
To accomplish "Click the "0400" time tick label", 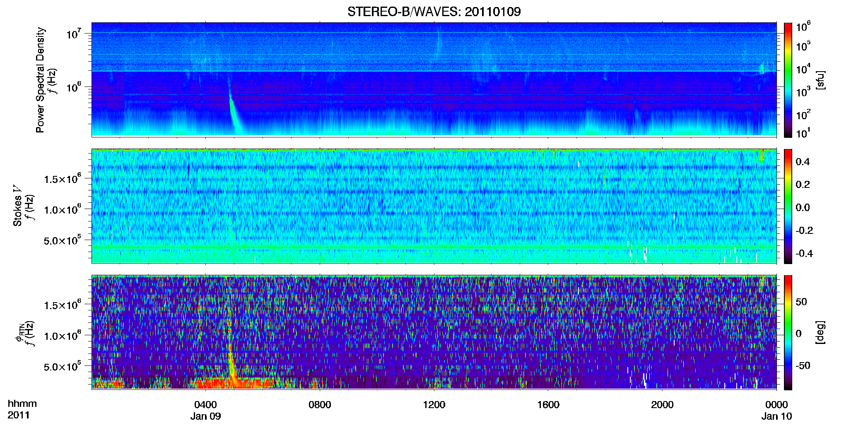I will 205,404.
